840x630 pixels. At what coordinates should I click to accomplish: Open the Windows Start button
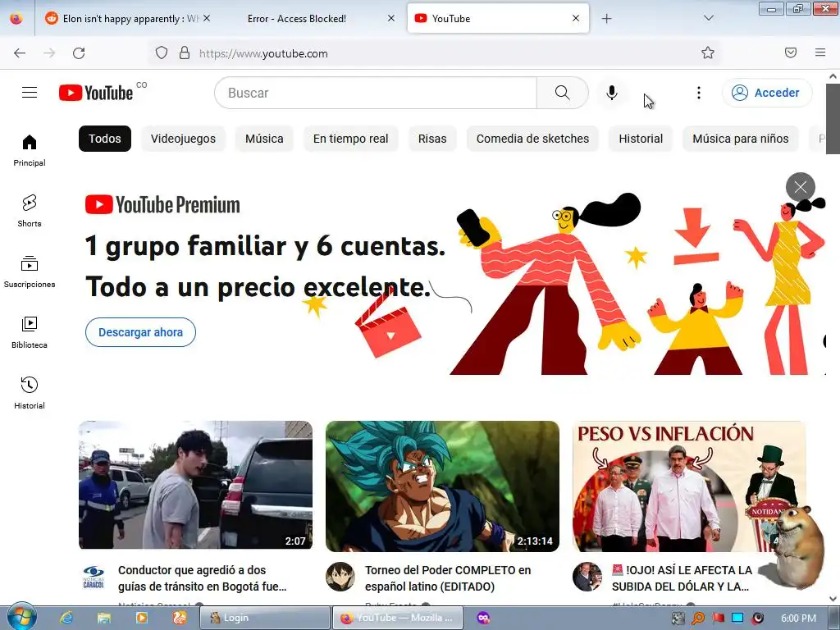pyautogui.click(x=21, y=617)
